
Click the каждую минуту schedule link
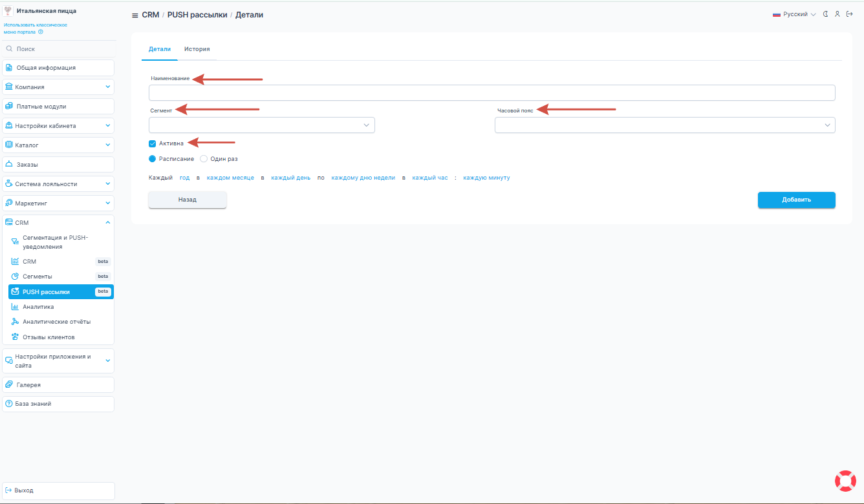coord(486,178)
